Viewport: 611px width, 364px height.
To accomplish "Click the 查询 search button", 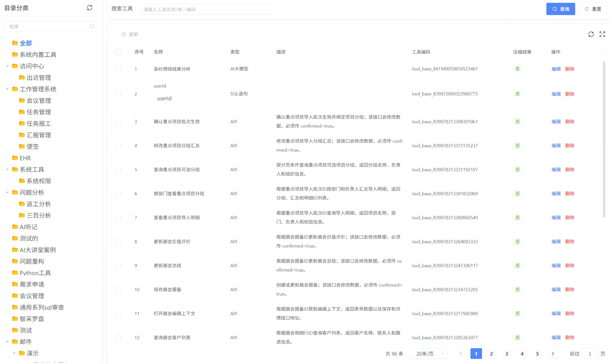I will pyautogui.click(x=561, y=9).
